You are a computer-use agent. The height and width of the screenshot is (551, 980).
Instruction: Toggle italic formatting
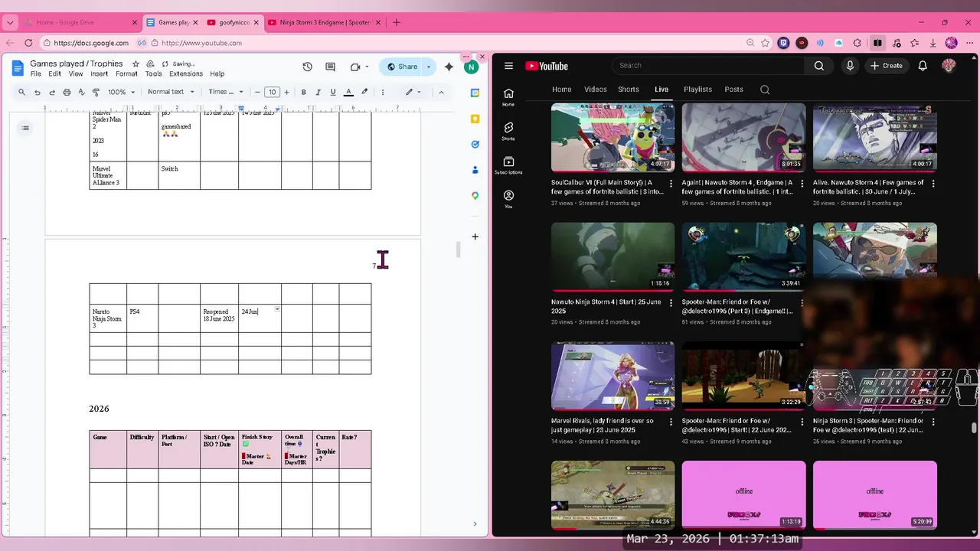(x=318, y=92)
